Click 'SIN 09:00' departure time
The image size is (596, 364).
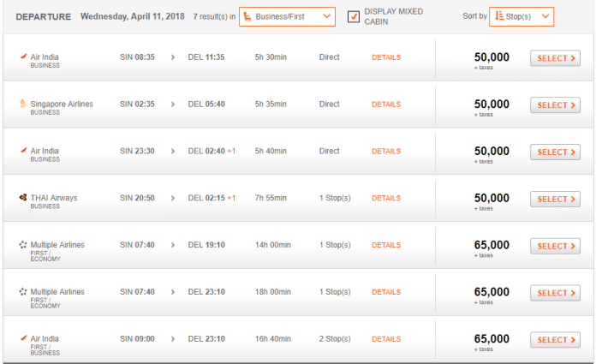pyautogui.click(x=137, y=339)
